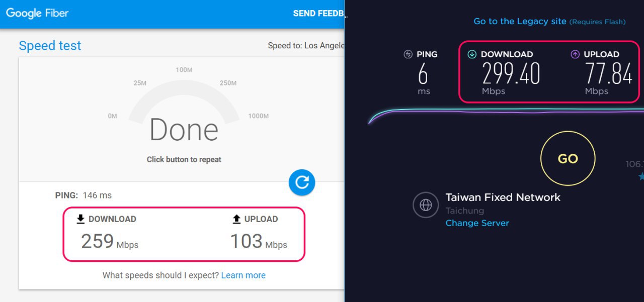The height and width of the screenshot is (302, 644).
Task: Click the Change Server link
Action: [477, 223]
